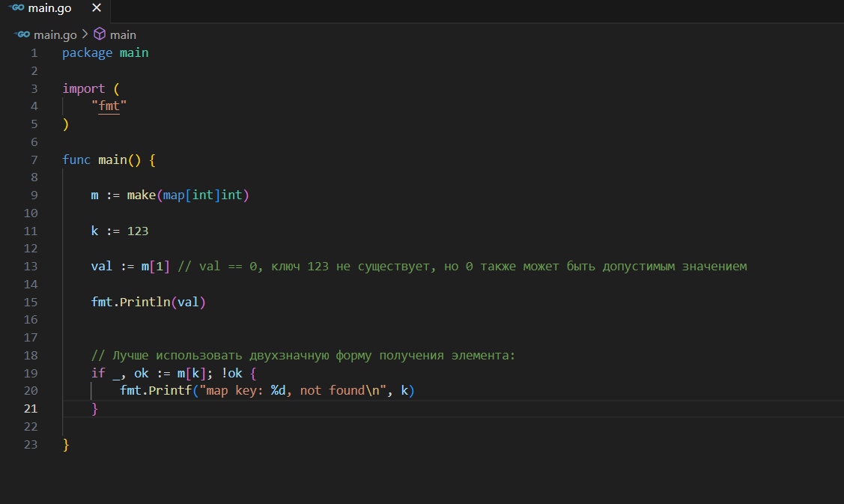Viewport: 844px width, 504px height.
Task: Click line number 3 beside the import statement
Action: [34, 88]
